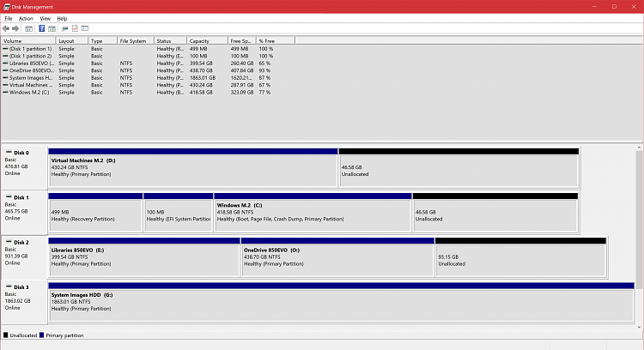Click the Back arrow in the toolbar

pyautogui.click(x=6, y=28)
